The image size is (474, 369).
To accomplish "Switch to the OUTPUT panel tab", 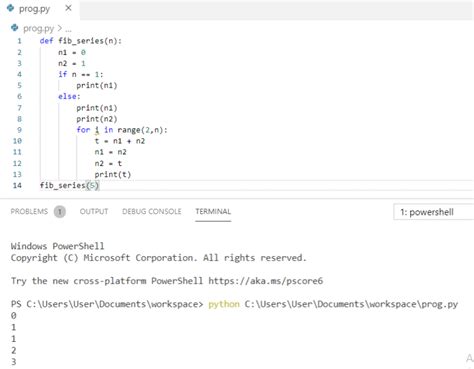I will coord(94,211).
